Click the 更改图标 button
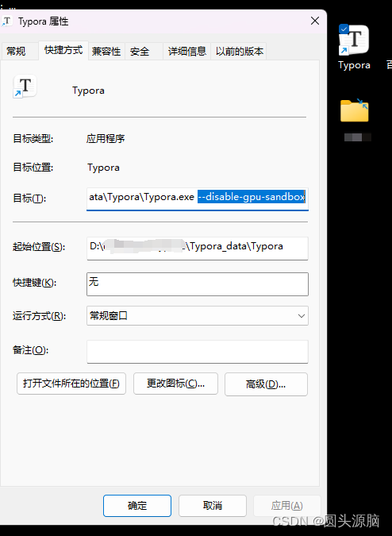 point(175,384)
